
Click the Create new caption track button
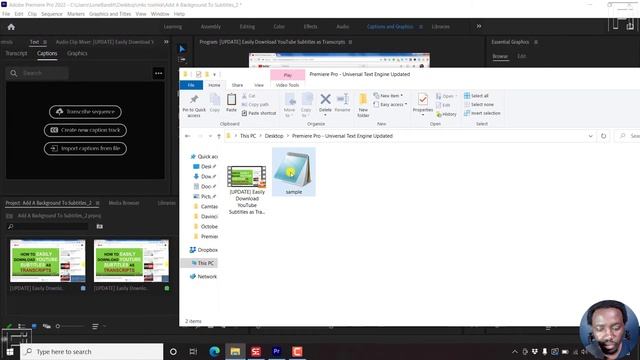point(85,130)
